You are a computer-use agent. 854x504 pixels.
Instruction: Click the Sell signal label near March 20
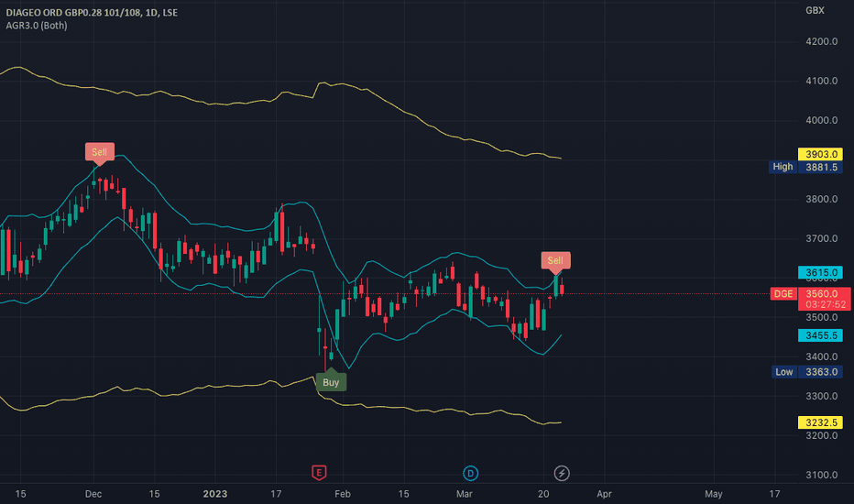[555, 260]
